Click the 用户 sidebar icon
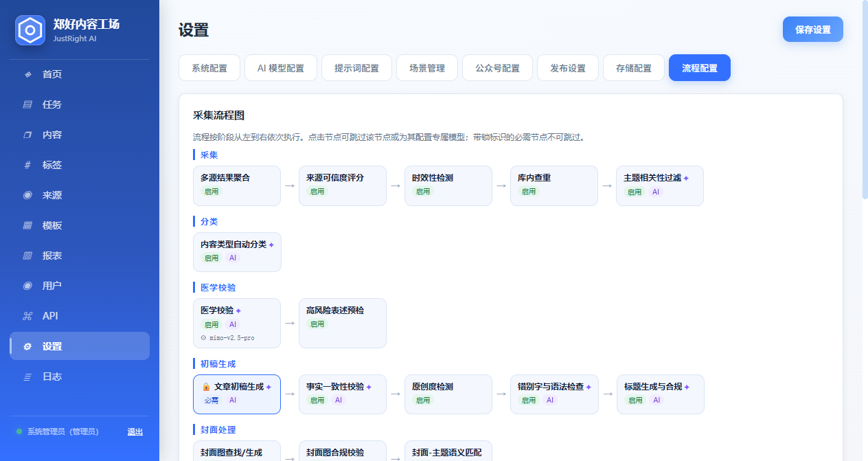The height and width of the screenshot is (461, 868). pyautogui.click(x=27, y=286)
